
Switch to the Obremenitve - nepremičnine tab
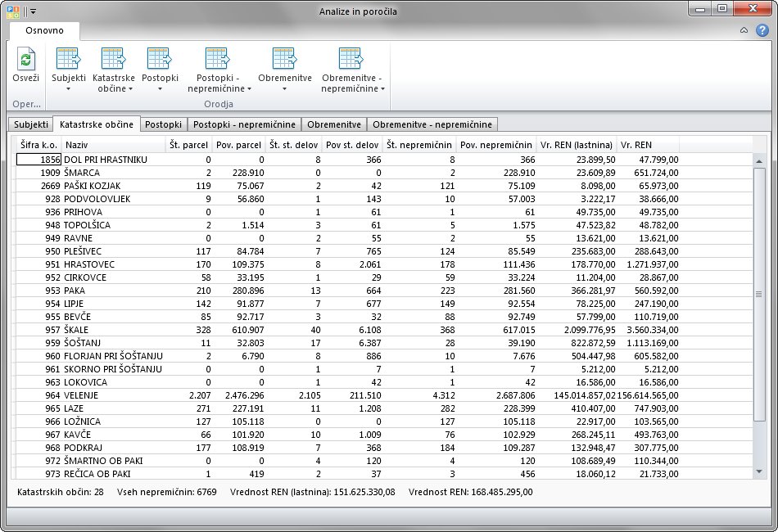point(432,124)
